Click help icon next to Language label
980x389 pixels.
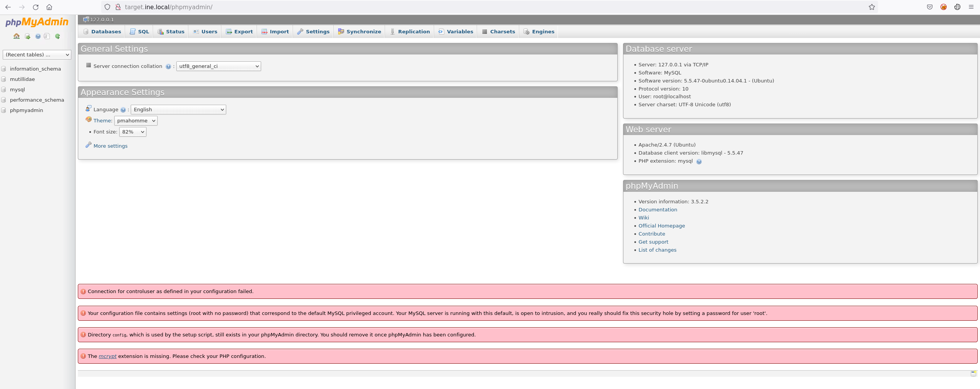[123, 110]
